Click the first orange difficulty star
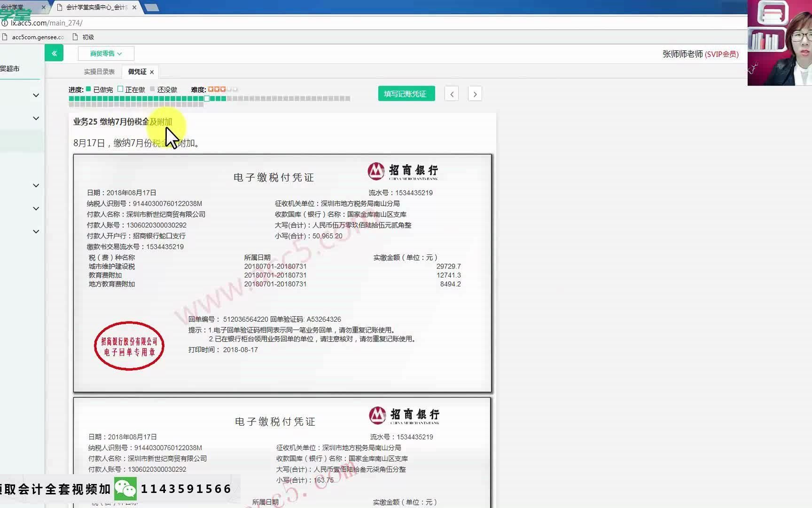Image resolution: width=812 pixels, height=508 pixels. click(x=211, y=89)
